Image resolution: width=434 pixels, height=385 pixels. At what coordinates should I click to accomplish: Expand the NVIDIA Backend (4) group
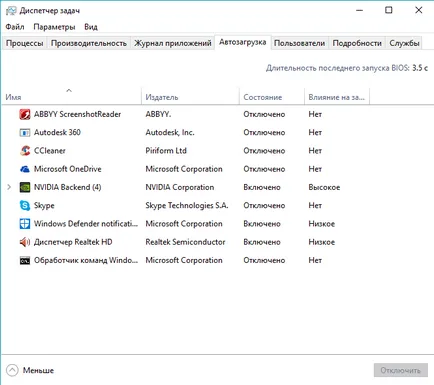coord(9,187)
